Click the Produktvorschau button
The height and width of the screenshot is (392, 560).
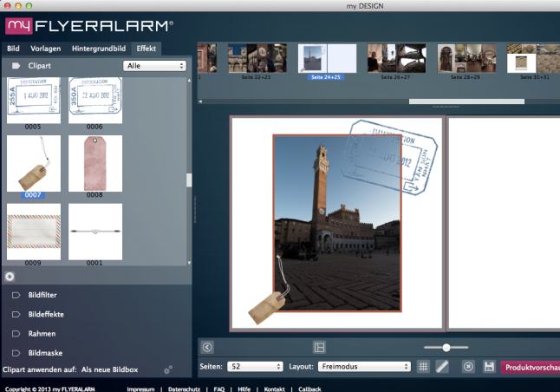pos(531,367)
